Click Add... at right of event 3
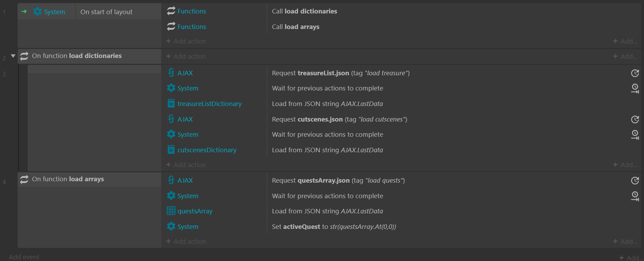 click(x=625, y=165)
